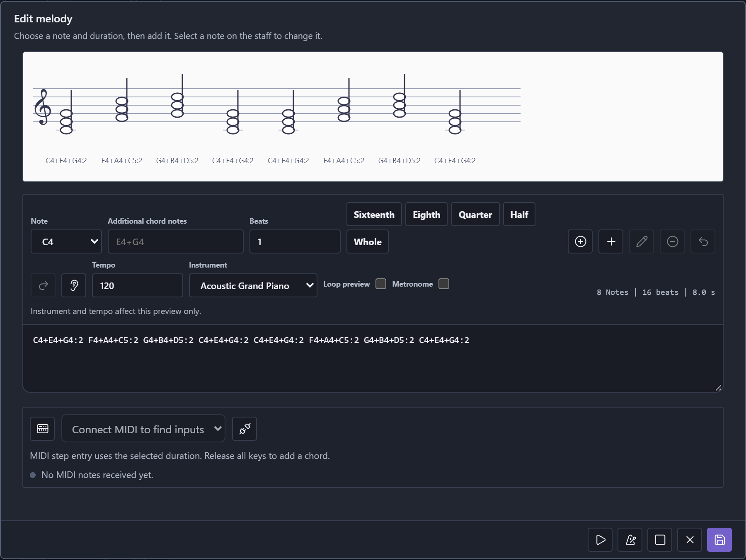Image resolution: width=746 pixels, height=560 pixels.
Task: Click the metronome-with-pencil icon button
Action: click(x=630, y=540)
